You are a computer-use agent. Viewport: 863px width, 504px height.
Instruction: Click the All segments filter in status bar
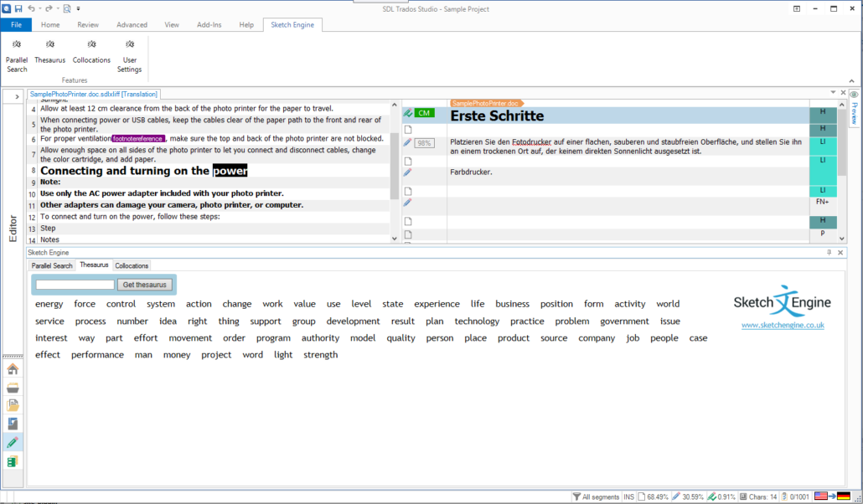coord(596,497)
